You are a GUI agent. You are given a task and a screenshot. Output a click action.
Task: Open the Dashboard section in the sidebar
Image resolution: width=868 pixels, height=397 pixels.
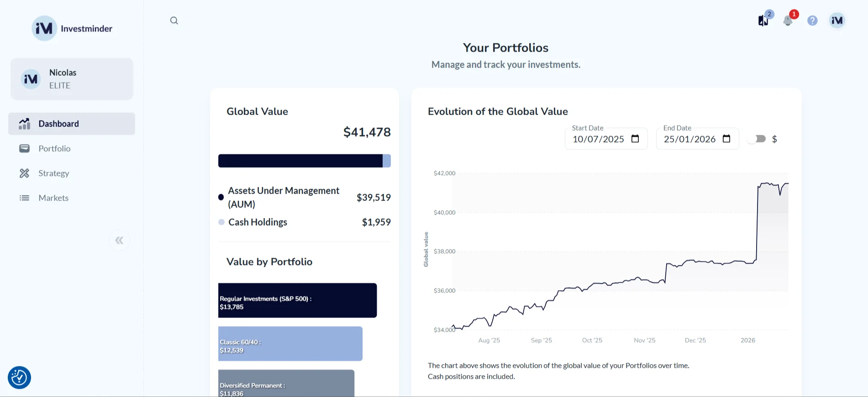58,123
